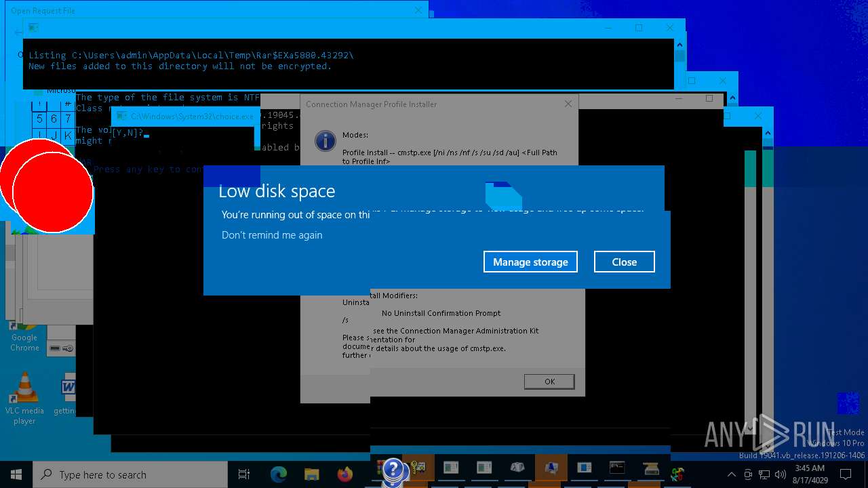Click the console window icon in top title bar
This screenshot has width=868, height=488.
[33, 28]
